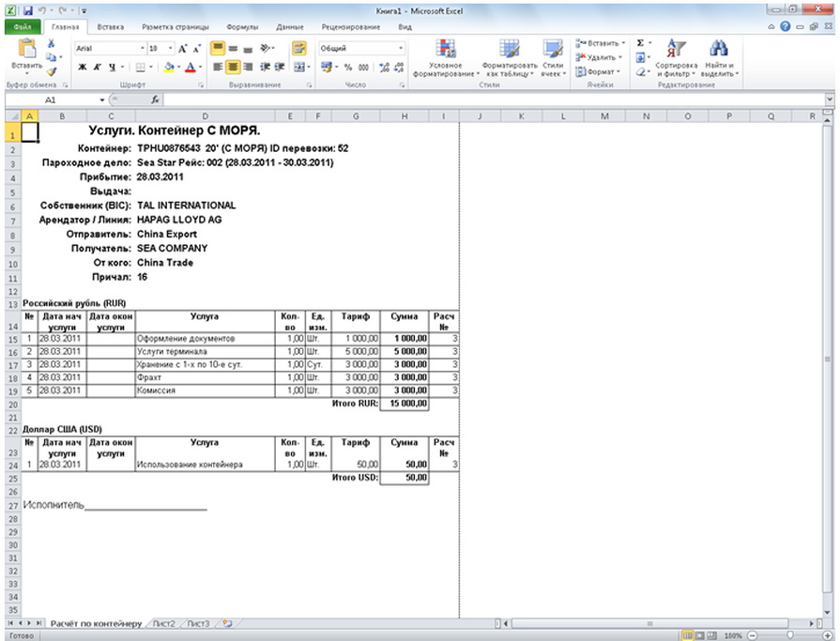Click the Undo arrow icon
The height and width of the screenshot is (641, 840).
click(42, 10)
